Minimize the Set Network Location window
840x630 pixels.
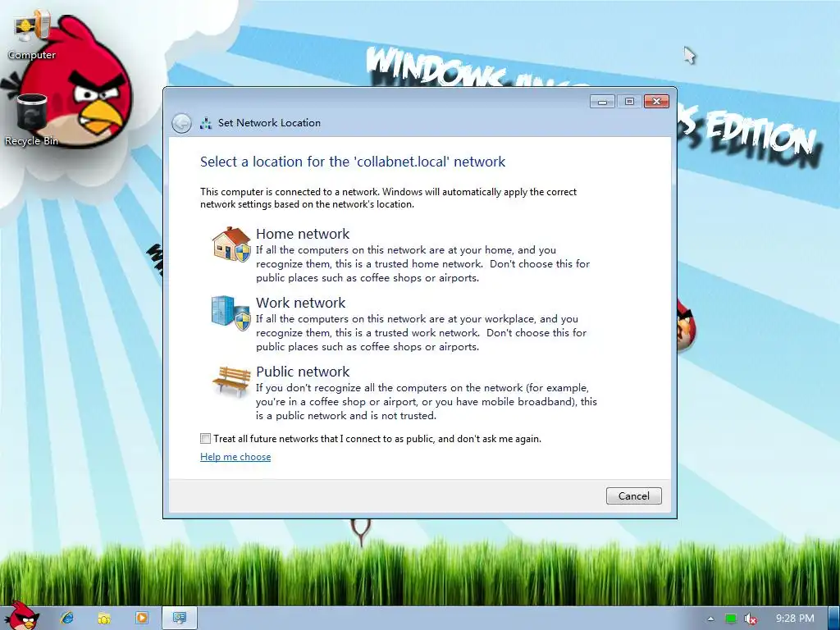tap(602, 101)
